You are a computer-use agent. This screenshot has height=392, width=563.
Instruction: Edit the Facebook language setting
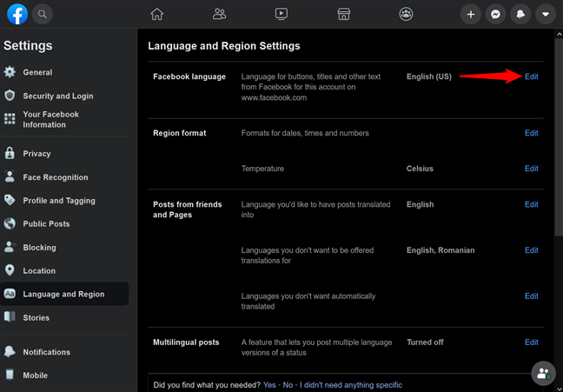(532, 76)
